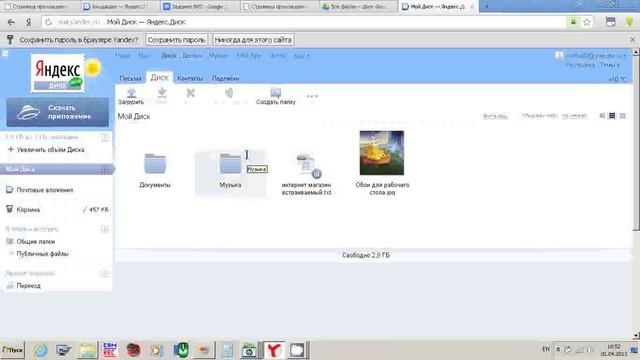This screenshot has height=360, width=640.
Task: Click the CAM REC taskbar icon
Action: pyautogui.click(x=110, y=350)
